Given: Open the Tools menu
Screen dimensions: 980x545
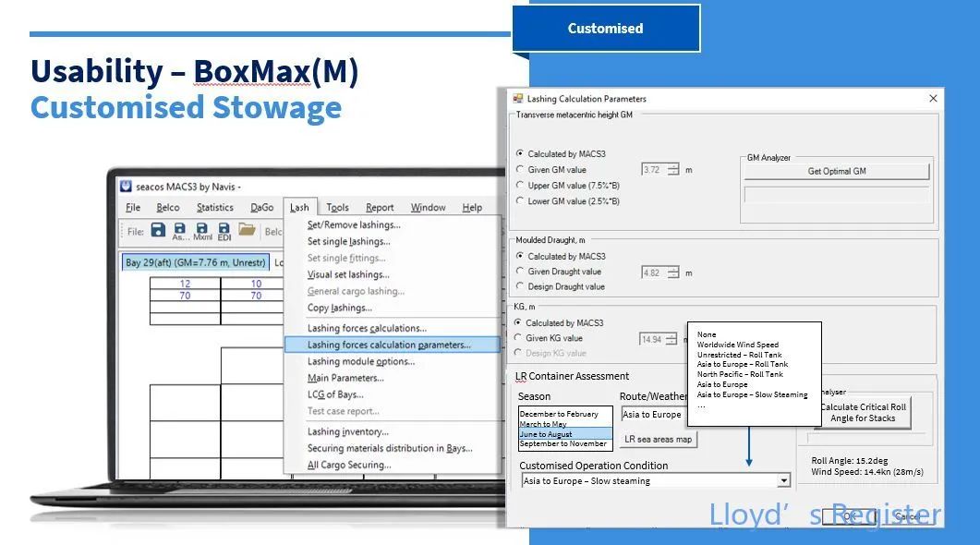Looking at the screenshot, I should 337,208.
